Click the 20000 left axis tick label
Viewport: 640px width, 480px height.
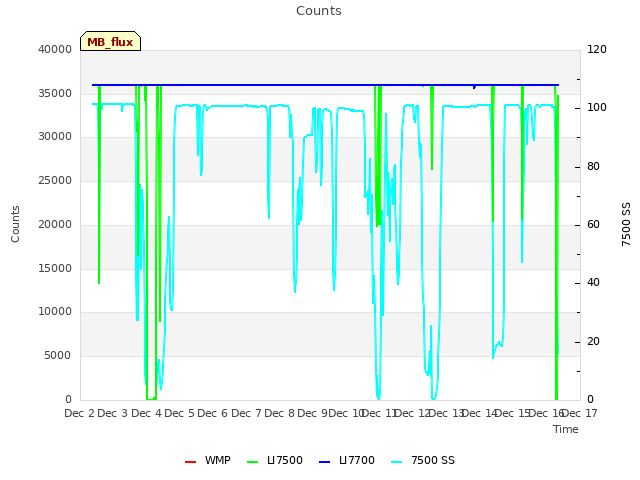click(x=55, y=224)
